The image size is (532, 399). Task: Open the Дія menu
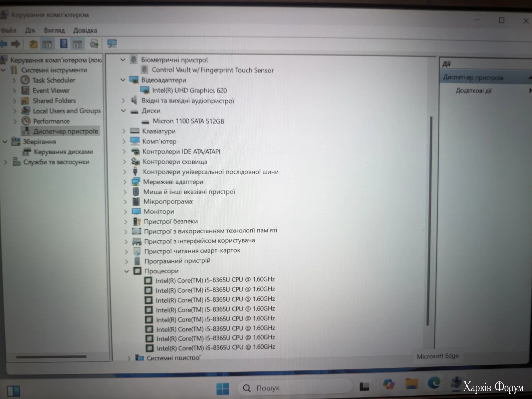pyautogui.click(x=30, y=30)
